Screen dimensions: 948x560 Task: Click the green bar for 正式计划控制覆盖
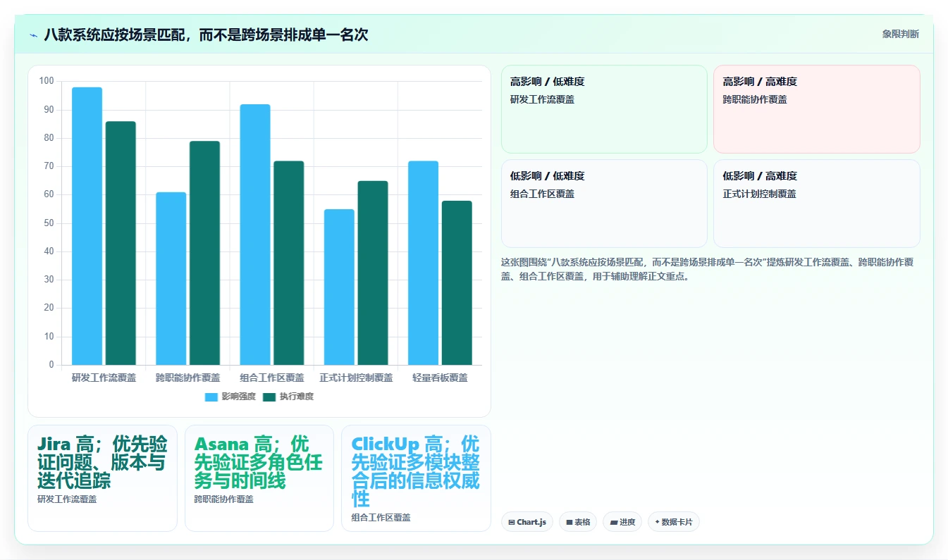[373, 273]
